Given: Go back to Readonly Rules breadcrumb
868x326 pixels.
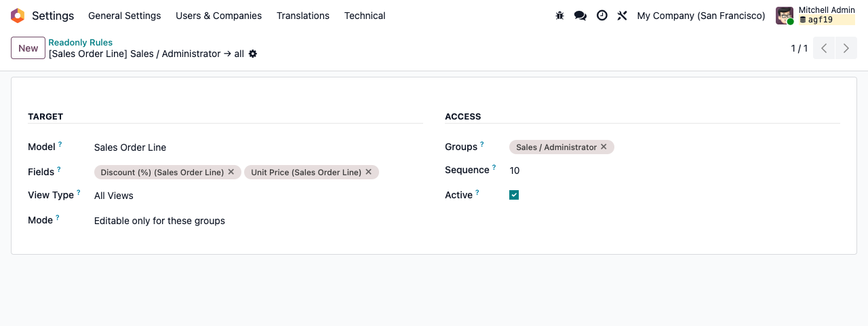Looking at the screenshot, I should 81,42.
